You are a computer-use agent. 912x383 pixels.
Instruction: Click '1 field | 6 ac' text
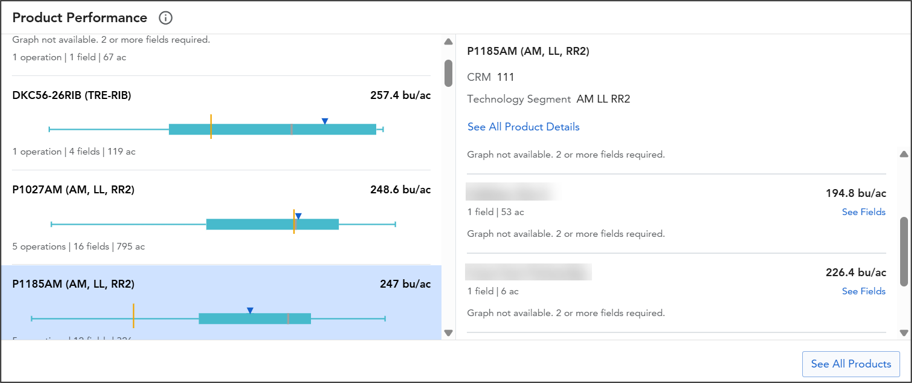493,291
